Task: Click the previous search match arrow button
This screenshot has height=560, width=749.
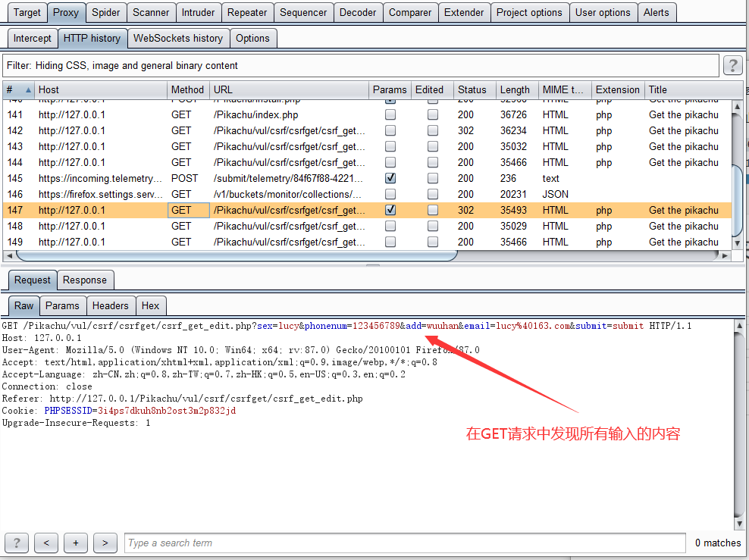Action: click(45, 543)
